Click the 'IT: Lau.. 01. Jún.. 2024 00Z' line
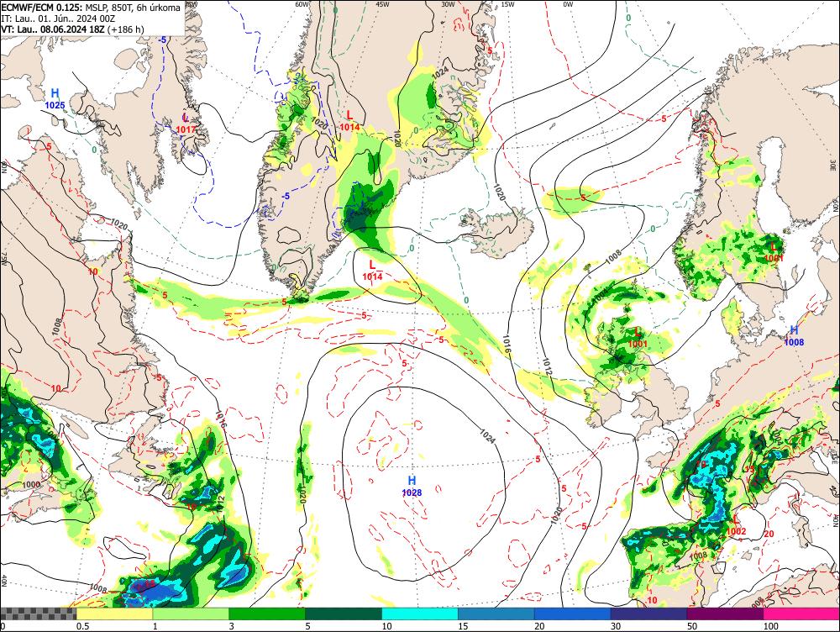 click(x=59, y=18)
